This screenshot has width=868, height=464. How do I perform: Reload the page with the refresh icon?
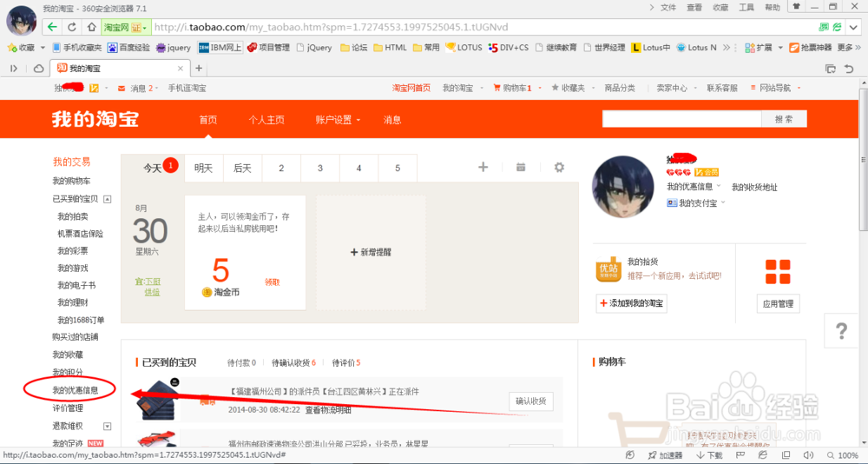coord(72,27)
